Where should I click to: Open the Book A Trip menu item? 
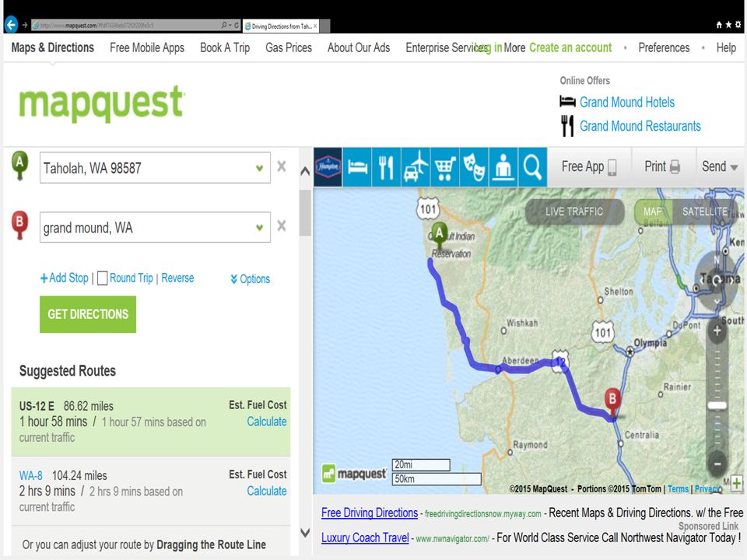tap(225, 47)
